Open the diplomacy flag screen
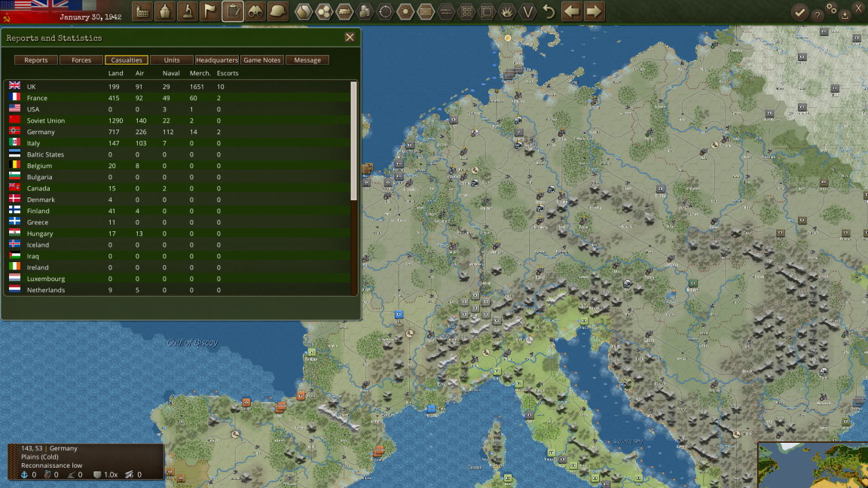Screen dimensions: 868x488 (x=210, y=11)
